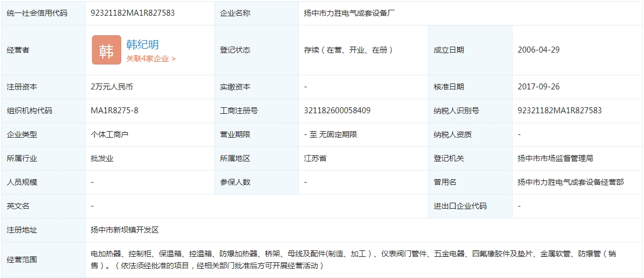Select region value 江苏省

315,158
